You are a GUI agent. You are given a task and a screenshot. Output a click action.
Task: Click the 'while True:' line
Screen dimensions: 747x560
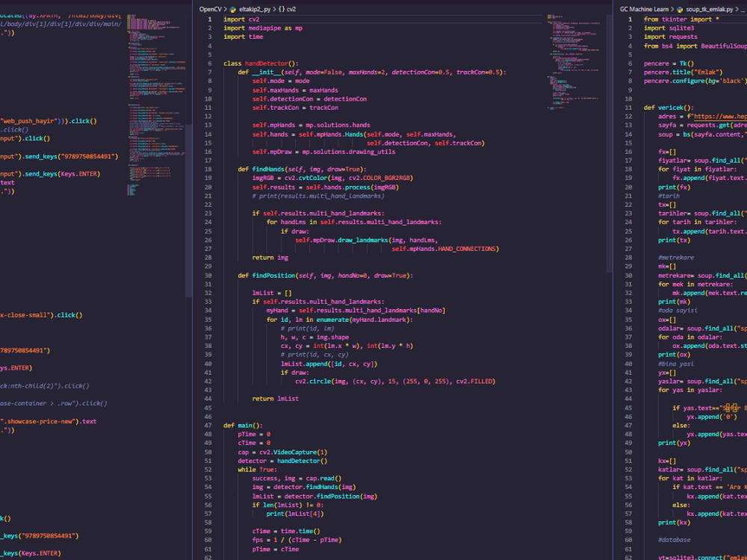tap(257, 470)
